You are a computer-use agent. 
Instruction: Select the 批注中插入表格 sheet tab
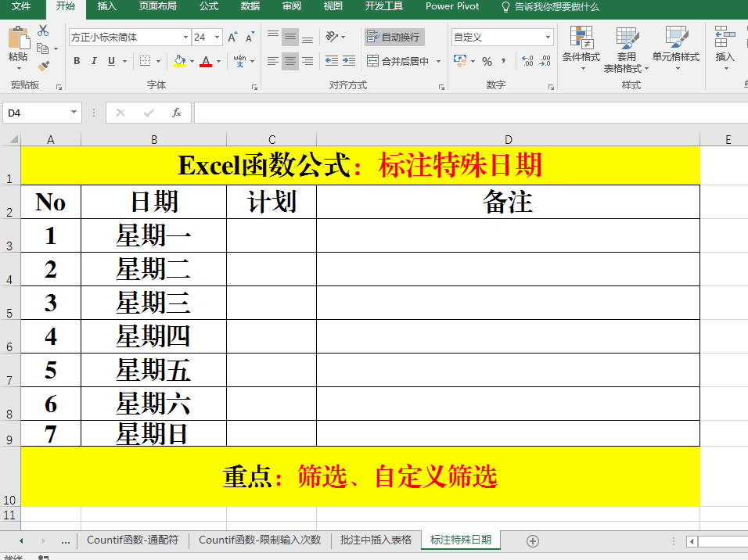(x=376, y=540)
